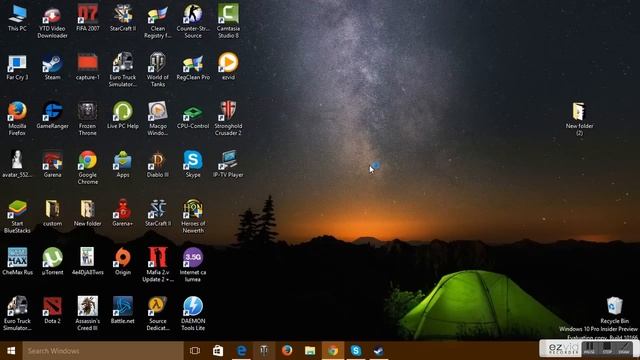Select the FIFA 2007 desktop icon
The image size is (640, 360).
88,18
